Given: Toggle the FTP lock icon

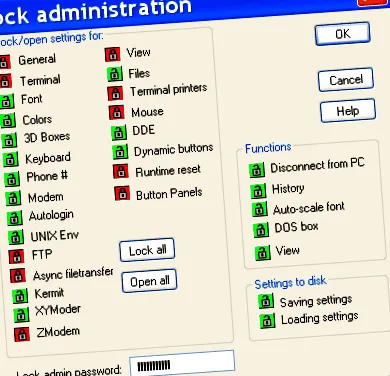Looking at the screenshot, I should click(16, 256).
